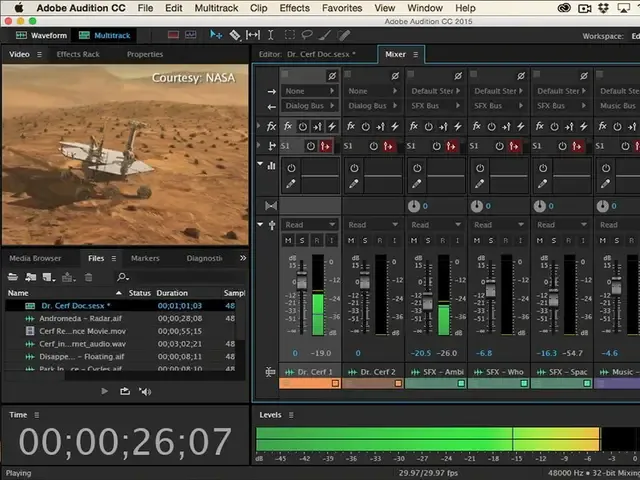Viewport: 640px width, 480px height.
Task: Show hidden panel tabs with the double chevron
Action: pos(242,258)
